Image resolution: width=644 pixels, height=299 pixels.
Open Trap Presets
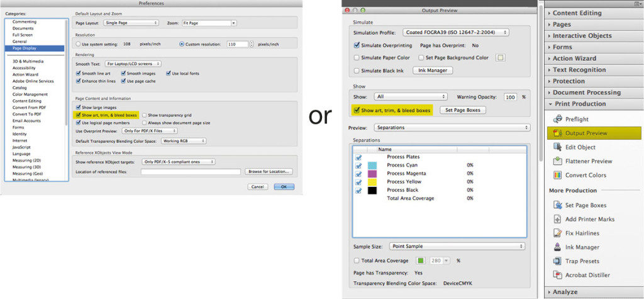[x=576, y=261]
